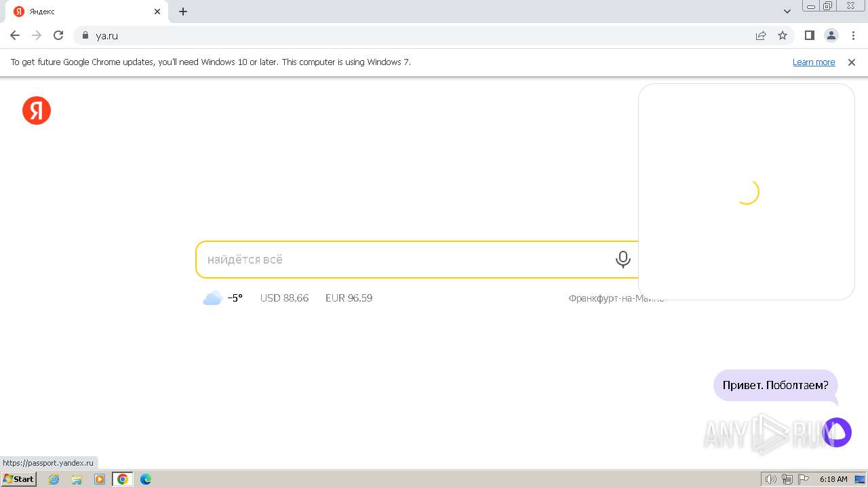Open USD 88,66 exchange rate

pos(284,298)
